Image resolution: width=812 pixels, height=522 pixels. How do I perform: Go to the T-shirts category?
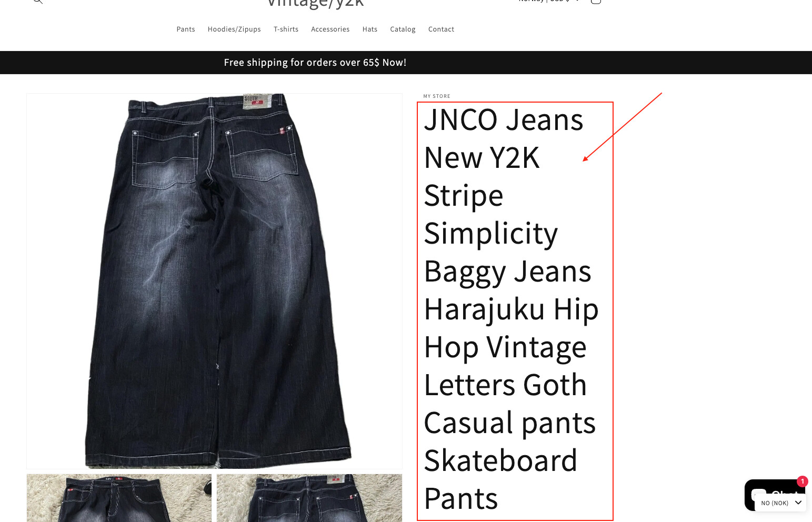tap(286, 29)
